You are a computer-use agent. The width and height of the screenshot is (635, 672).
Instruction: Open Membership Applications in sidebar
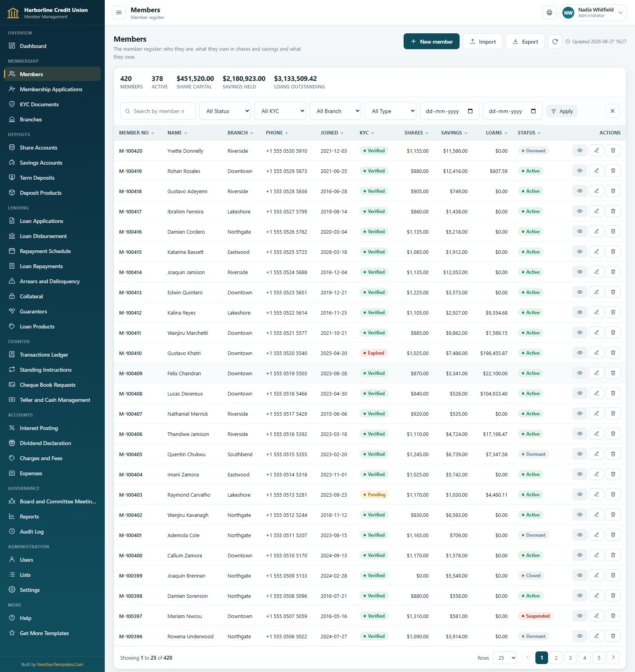coord(52,89)
